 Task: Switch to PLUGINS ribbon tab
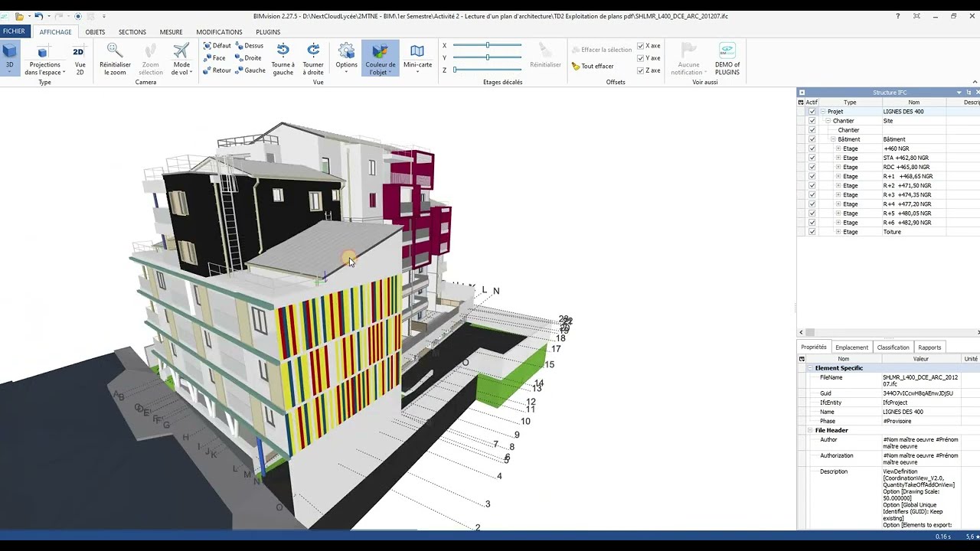pos(268,32)
